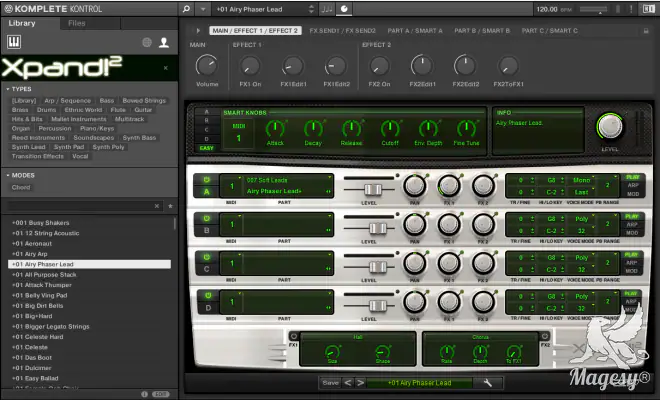The height and width of the screenshot is (400, 660).
Task: Click the FX2 On knob
Action: (x=379, y=66)
